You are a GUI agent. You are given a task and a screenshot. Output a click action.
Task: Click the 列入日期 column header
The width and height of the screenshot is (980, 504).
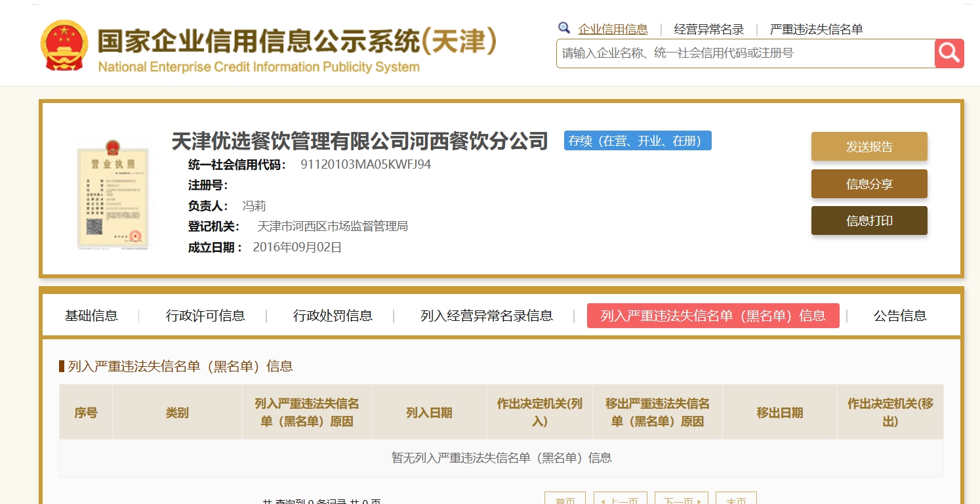click(429, 413)
